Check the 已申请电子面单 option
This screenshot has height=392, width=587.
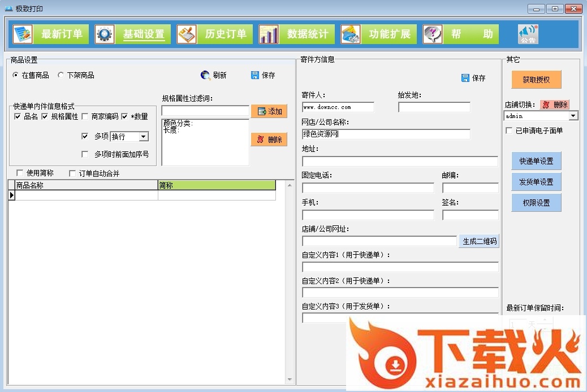[x=509, y=130]
